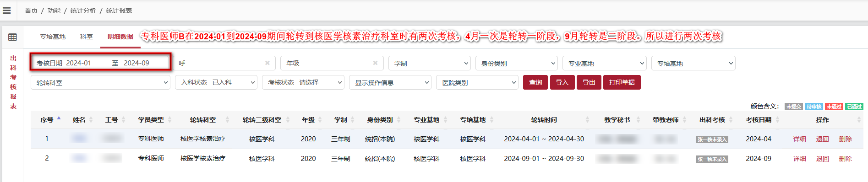Open 统计分析 breadcrumb item
The image size is (868, 182).
click(83, 11)
